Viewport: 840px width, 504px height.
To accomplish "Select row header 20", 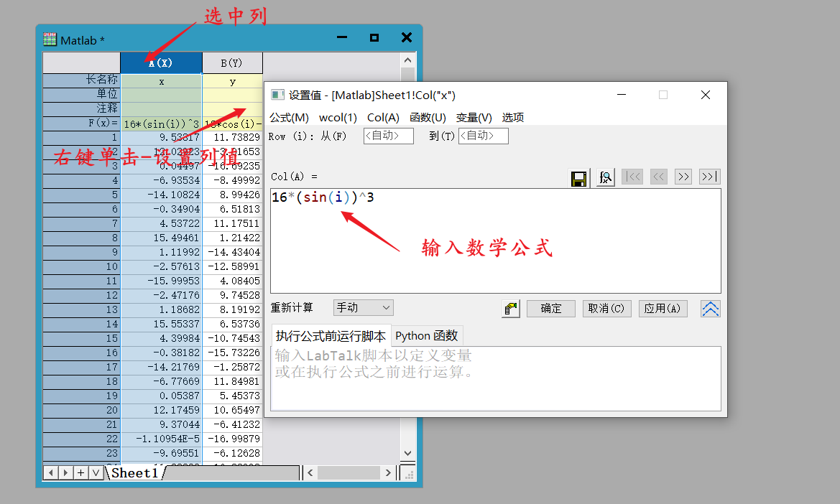I will pyautogui.click(x=81, y=410).
